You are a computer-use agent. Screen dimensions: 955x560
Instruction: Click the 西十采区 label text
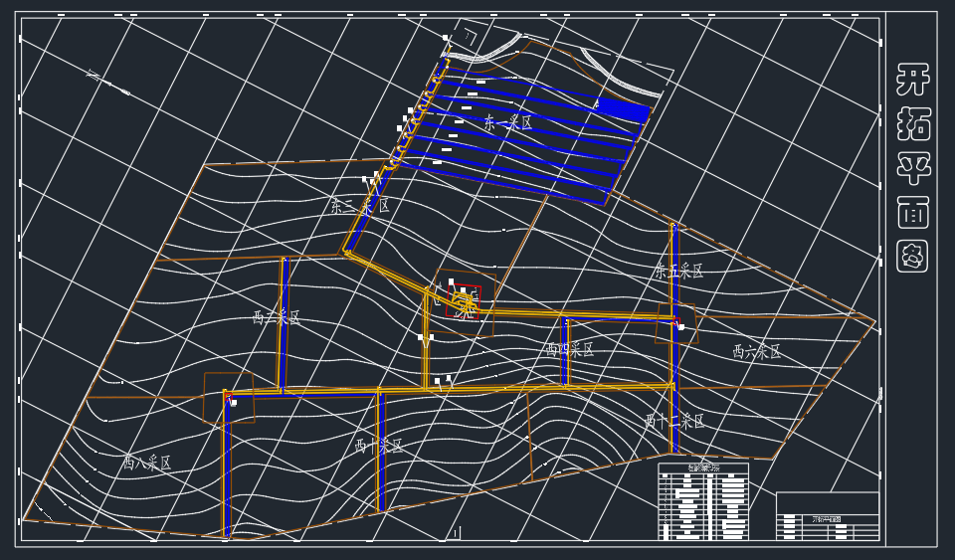pyautogui.click(x=379, y=447)
